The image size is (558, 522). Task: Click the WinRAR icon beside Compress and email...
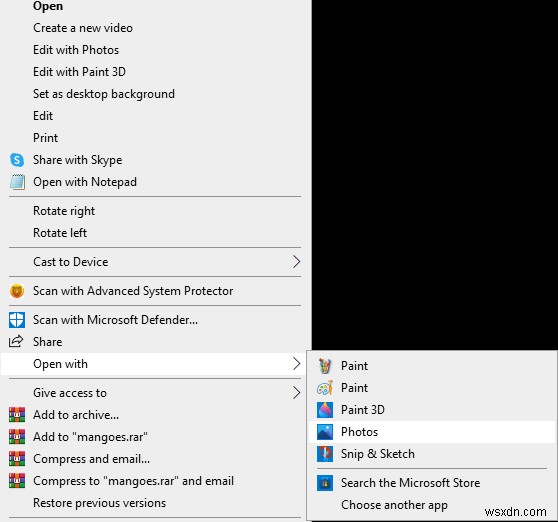tap(17, 459)
